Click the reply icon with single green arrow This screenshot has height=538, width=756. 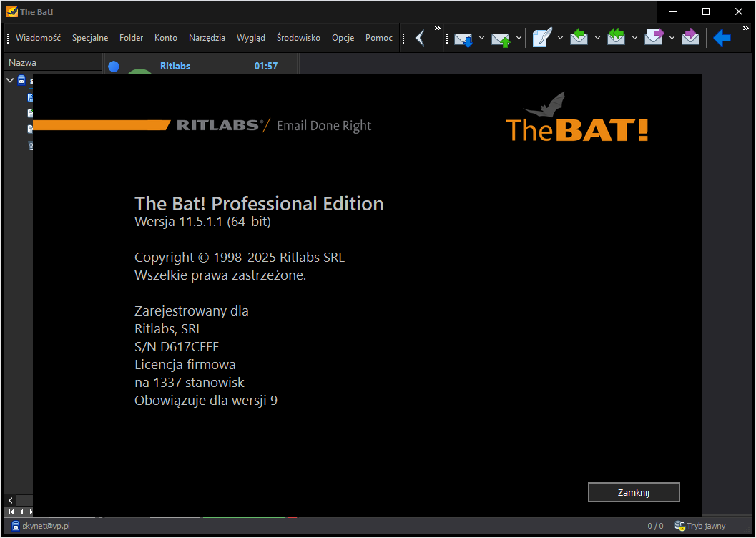tap(579, 38)
